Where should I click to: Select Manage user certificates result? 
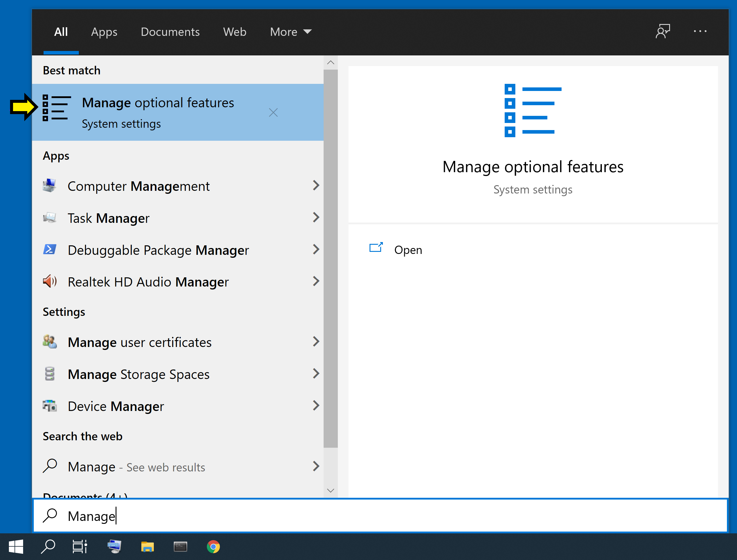coord(139,342)
